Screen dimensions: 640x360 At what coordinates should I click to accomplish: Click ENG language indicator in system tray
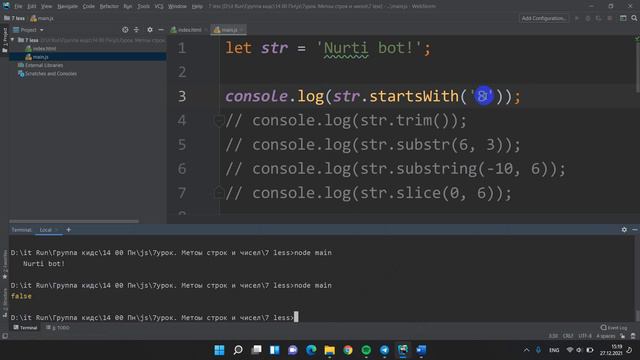tap(554, 350)
